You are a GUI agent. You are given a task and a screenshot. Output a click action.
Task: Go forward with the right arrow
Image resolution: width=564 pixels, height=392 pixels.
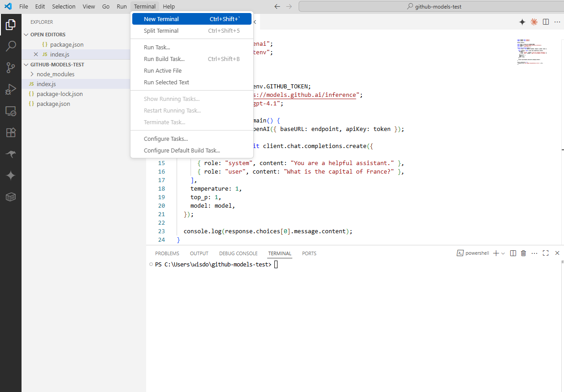289,7
